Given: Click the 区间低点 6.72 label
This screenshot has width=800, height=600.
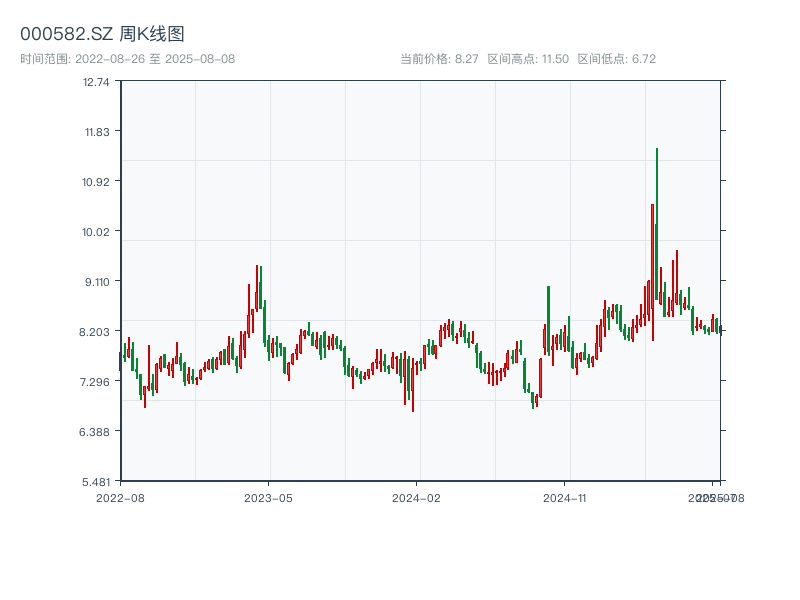Looking at the screenshot, I should [x=616, y=59].
